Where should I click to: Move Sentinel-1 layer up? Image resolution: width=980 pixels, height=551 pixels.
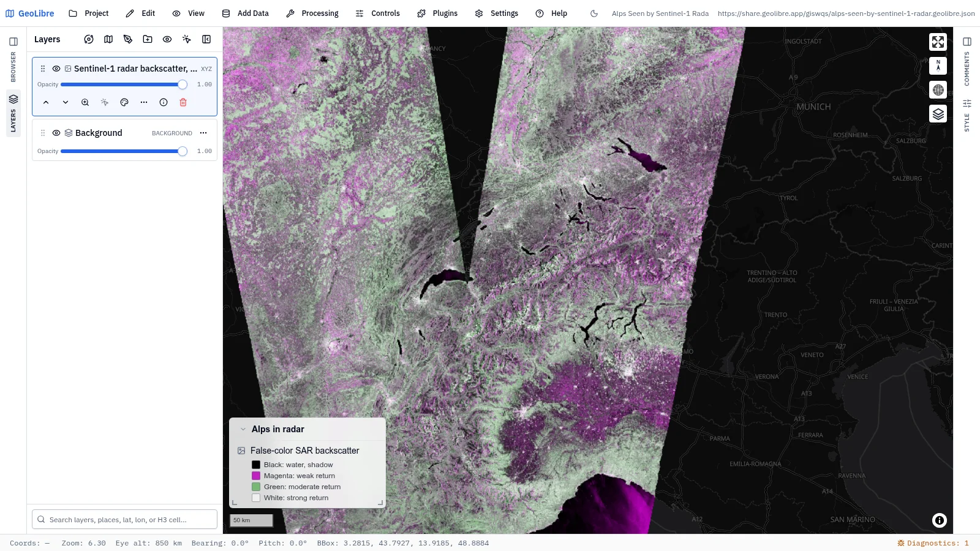point(46,102)
